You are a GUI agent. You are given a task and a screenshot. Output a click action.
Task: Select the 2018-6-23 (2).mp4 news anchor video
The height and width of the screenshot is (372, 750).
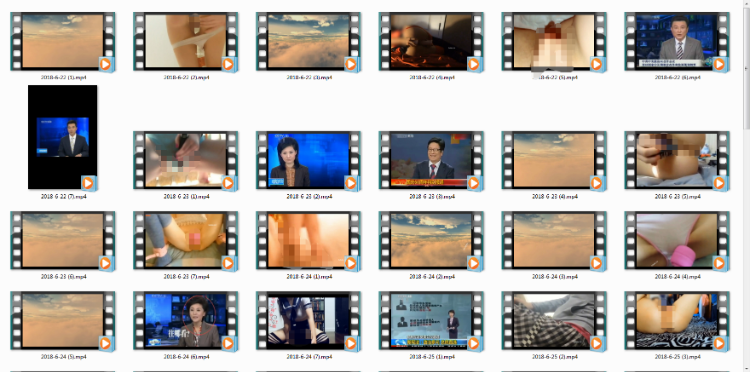(309, 160)
